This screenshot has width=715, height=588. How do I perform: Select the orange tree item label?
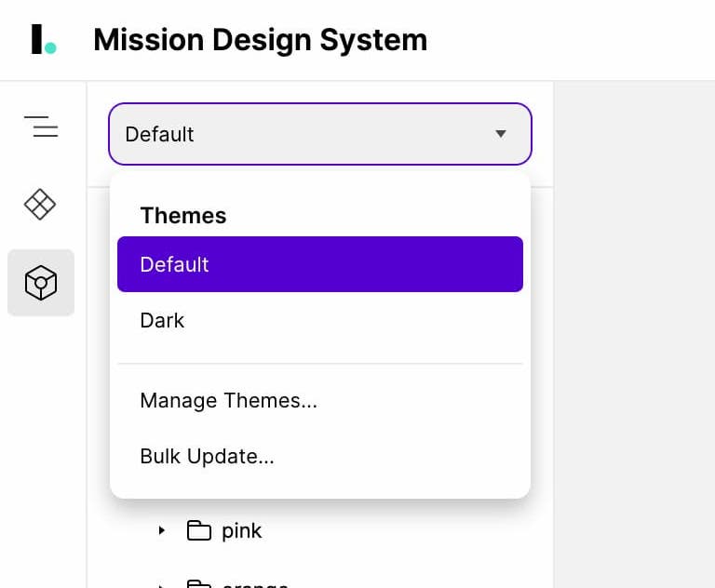coord(255,584)
